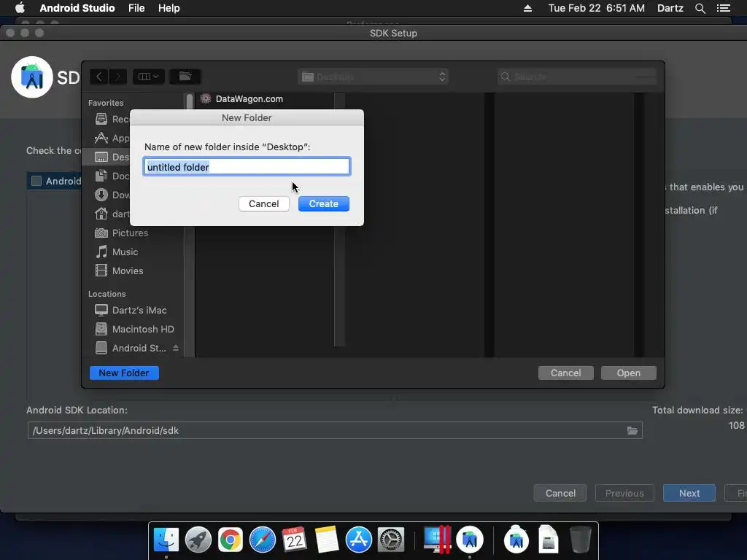
Task: Toggle the Android SDK component checkbox
Action: [x=36, y=181]
